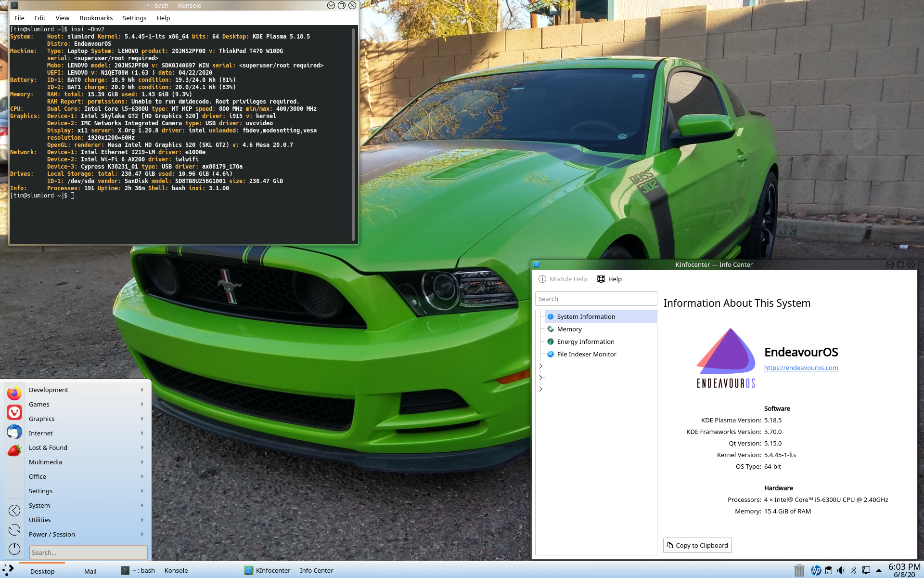Open the trash icon in the panel
The image size is (924, 578).
tap(799, 570)
